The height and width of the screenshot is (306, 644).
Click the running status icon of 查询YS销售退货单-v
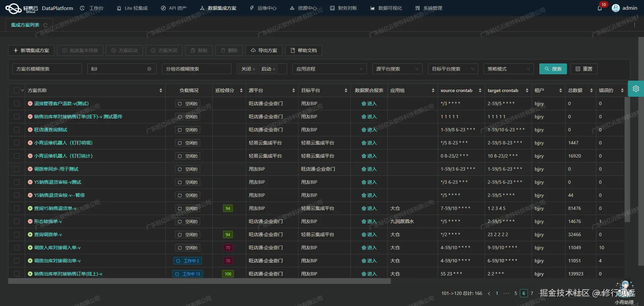(30, 208)
